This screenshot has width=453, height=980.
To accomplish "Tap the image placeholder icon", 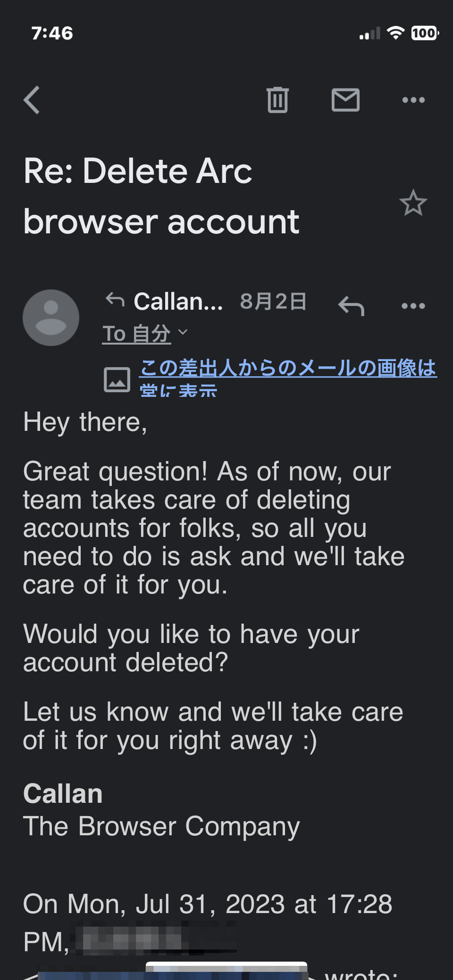I will click(x=117, y=379).
